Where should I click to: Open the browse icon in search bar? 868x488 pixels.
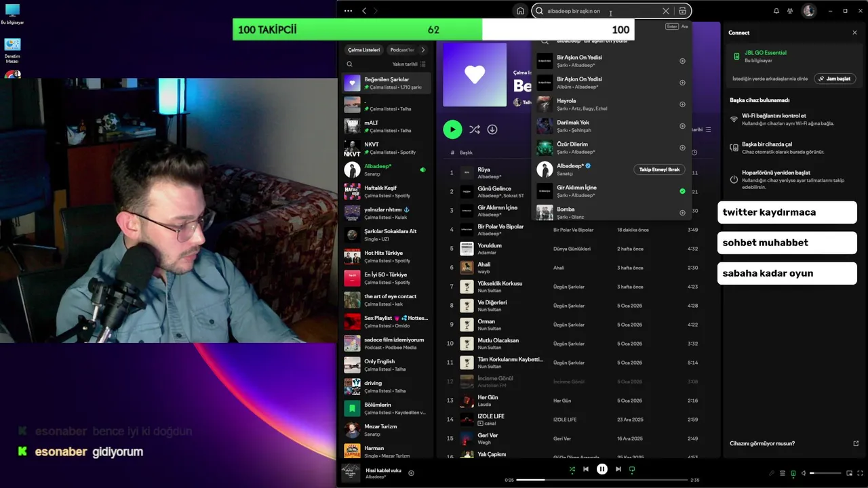[682, 11]
